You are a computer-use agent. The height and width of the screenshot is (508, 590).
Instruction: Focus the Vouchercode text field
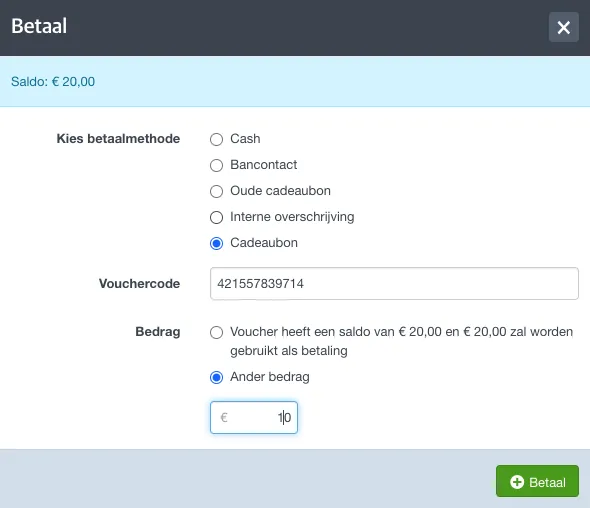coord(394,283)
